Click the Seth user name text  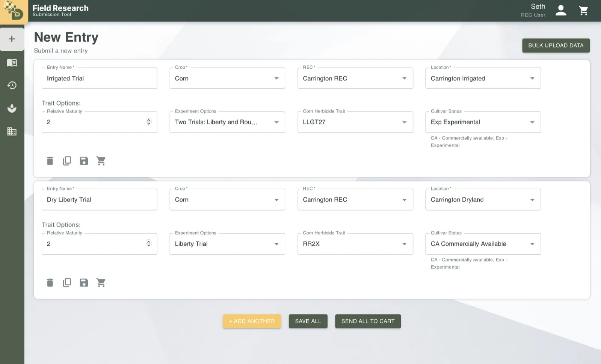(x=538, y=6)
